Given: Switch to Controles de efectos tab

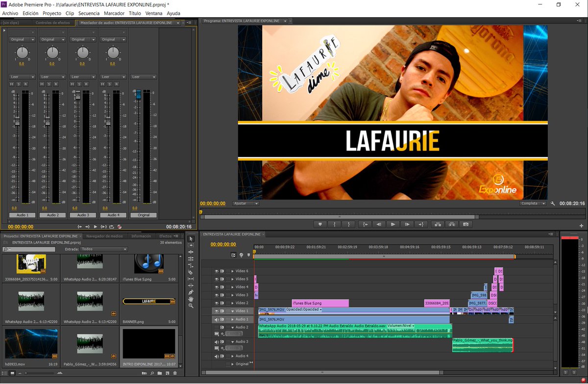Looking at the screenshot, I should [53, 23].
